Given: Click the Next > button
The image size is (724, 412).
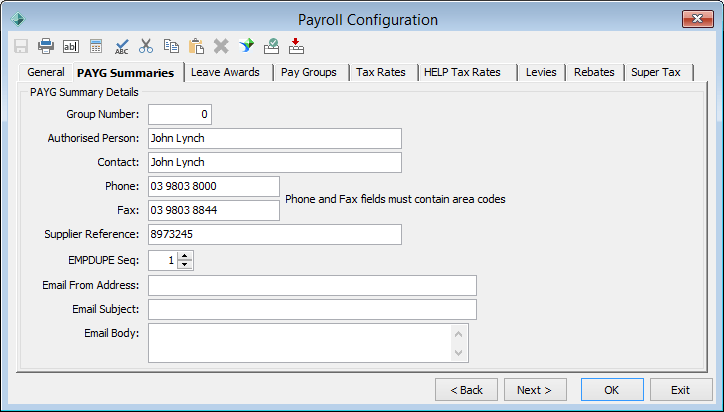Looking at the screenshot, I should (x=535, y=390).
